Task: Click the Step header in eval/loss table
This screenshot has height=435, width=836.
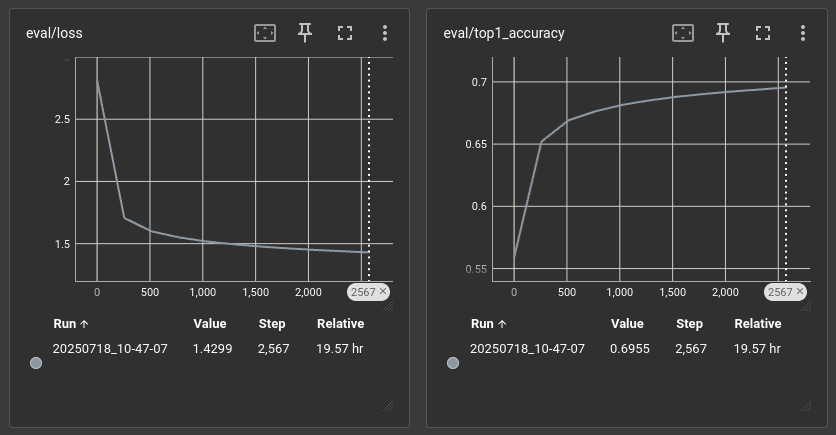Action: [272, 324]
